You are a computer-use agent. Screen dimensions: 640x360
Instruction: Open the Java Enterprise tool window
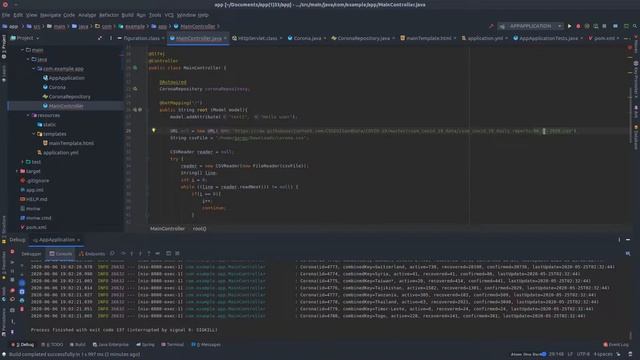pyautogui.click(x=111, y=345)
